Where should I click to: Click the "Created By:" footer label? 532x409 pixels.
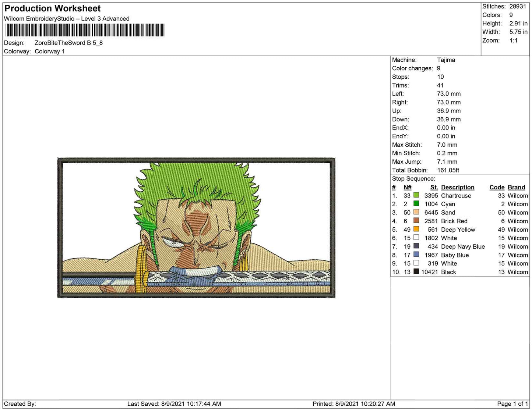coord(20,404)
